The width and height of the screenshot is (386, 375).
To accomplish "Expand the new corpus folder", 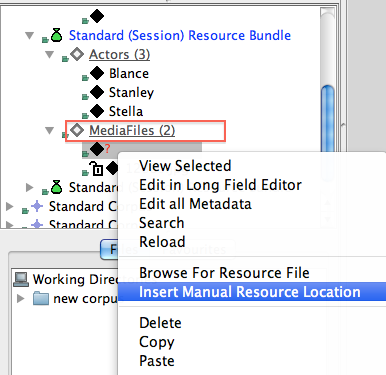I will click(x=21, y=298).
